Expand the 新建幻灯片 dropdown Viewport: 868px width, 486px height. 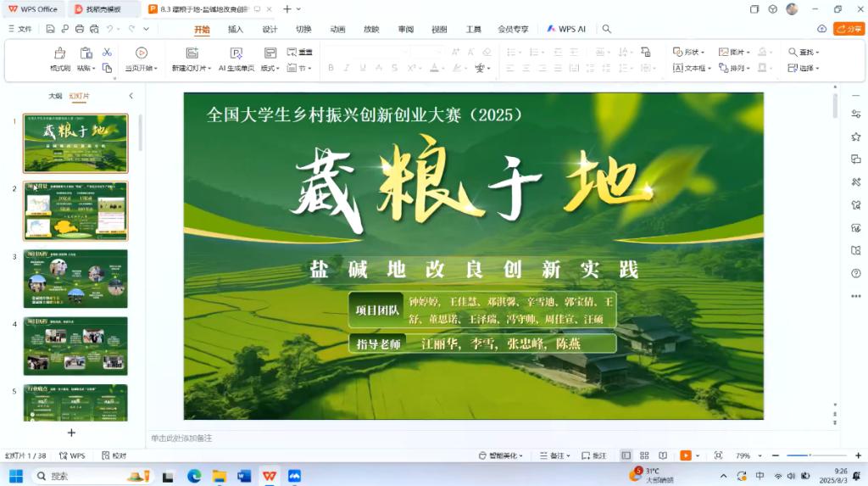tap(192, 68)
